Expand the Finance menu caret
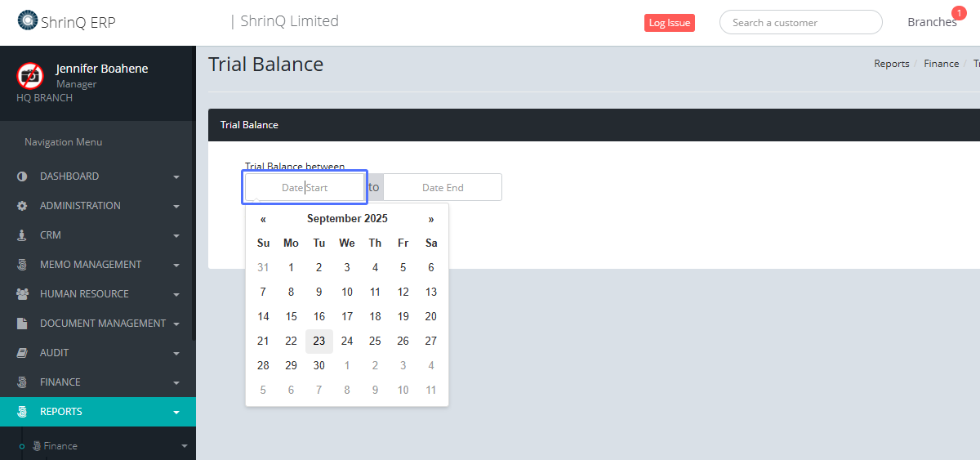 [176, 382]
